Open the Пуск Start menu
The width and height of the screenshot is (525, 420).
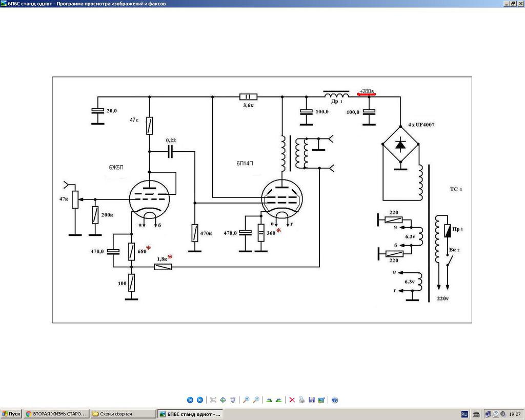(11, 414)
